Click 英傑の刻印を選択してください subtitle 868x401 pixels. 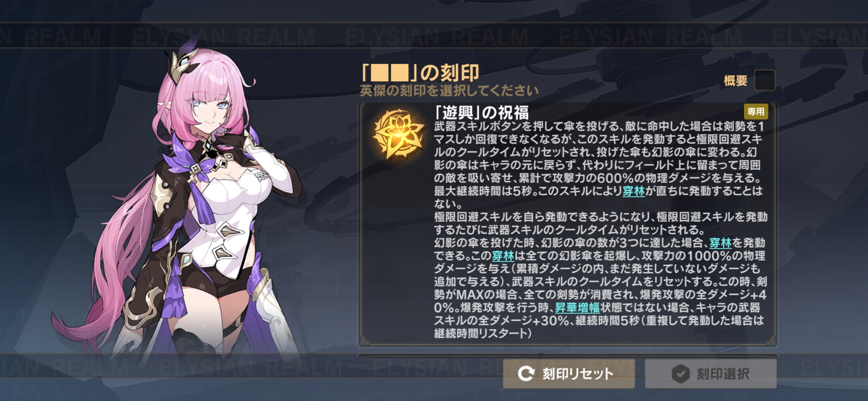pyautogui.click(x=449, y=91)
